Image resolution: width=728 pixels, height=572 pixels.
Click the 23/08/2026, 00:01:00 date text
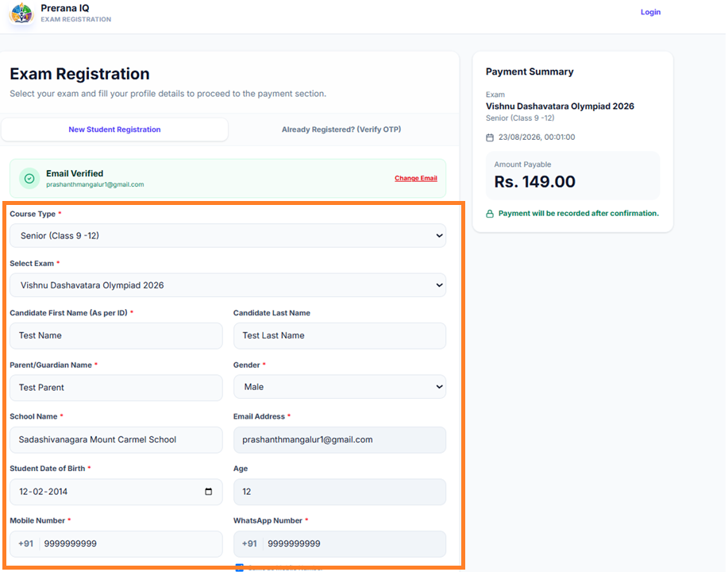tap(537, 137)
